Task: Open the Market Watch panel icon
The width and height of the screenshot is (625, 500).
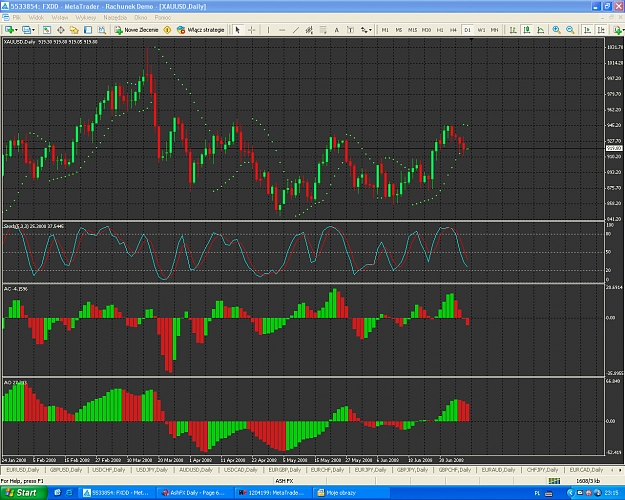Action: (x=47, y=30)
